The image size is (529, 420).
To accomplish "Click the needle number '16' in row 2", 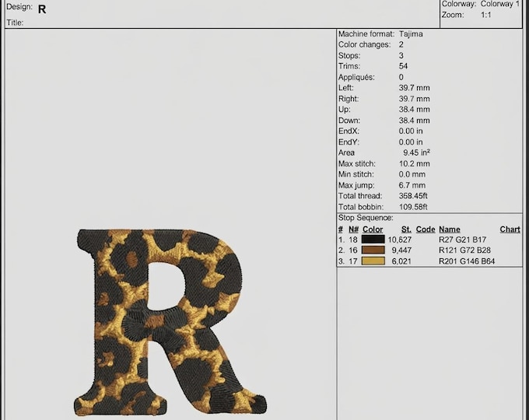I will coord(353,250).
